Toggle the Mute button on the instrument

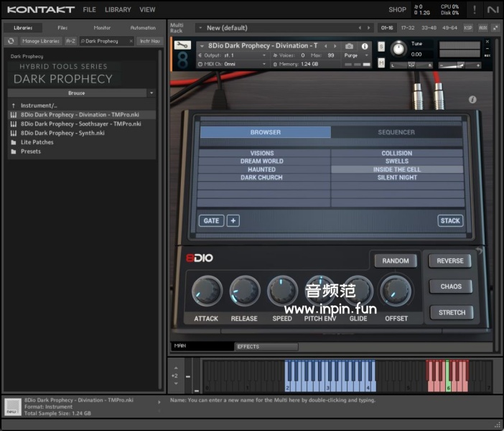point(381,64)
